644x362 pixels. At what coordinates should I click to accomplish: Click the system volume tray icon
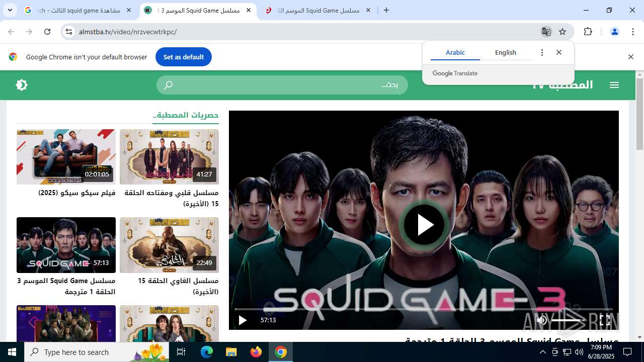point(579,352)
